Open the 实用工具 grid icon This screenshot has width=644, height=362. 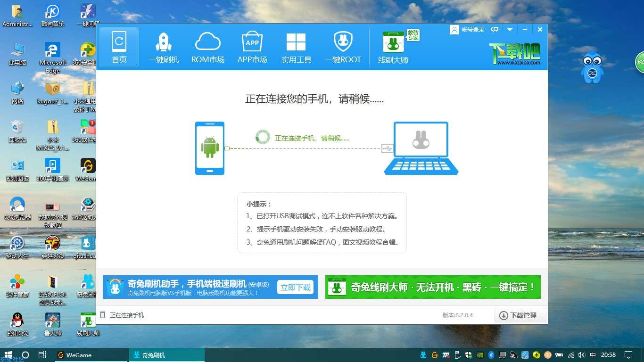pos(296,48)
